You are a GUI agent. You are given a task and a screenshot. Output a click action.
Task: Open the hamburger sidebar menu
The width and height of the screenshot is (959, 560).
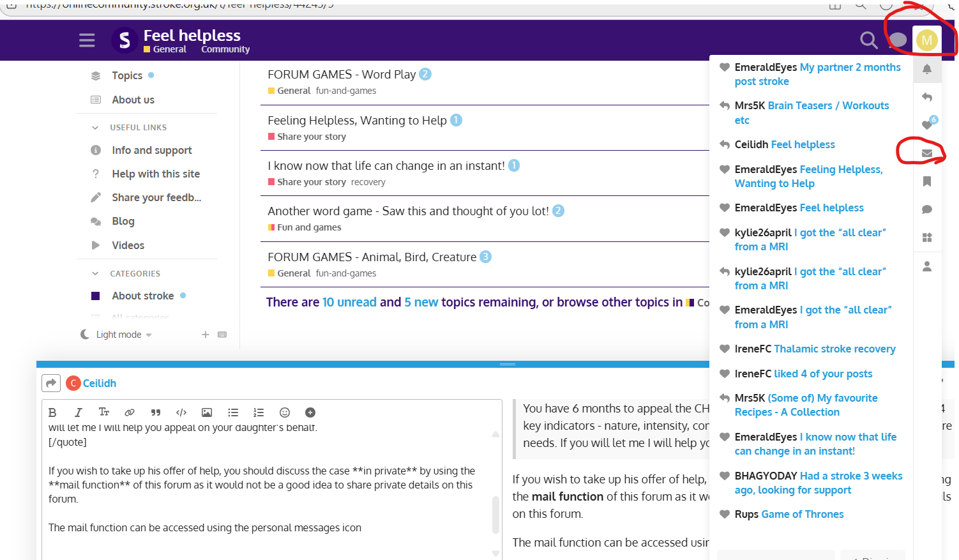click(x=87, y=41)
